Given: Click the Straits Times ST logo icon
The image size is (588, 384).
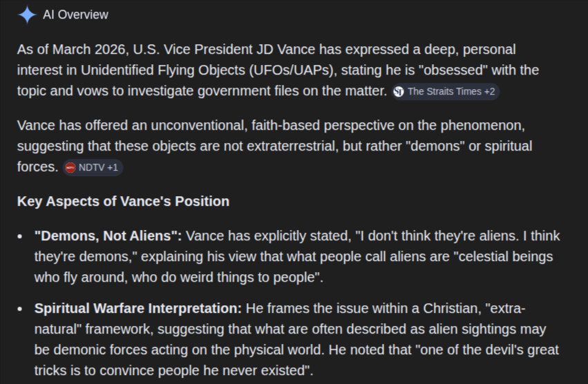Looking at the screenshot, I should pos(399,91).
